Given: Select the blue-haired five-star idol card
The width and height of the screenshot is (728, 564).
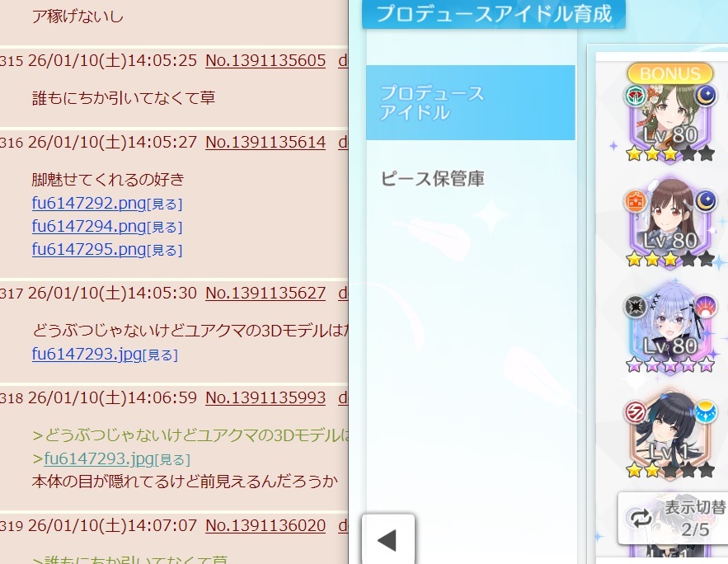Looking at the screenshot, I should coord(670,327).
